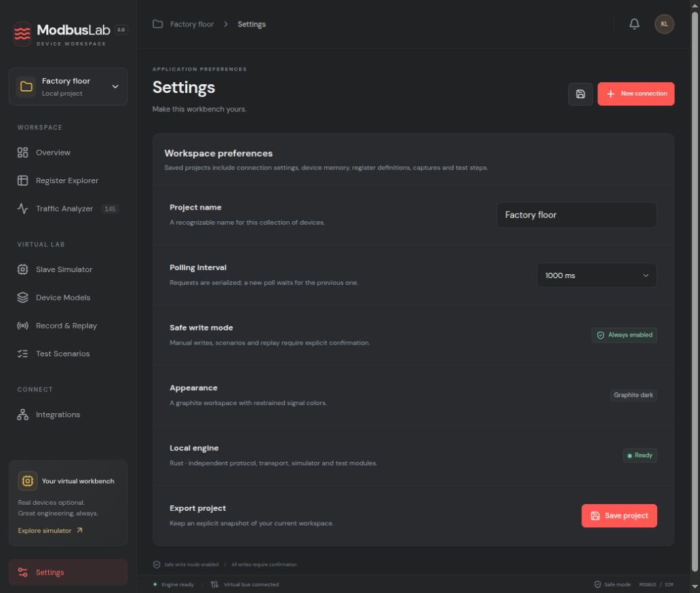Click the Overview grid icon
The width and height of the screenshot is (700, 593).
click(x=22, y=153)
